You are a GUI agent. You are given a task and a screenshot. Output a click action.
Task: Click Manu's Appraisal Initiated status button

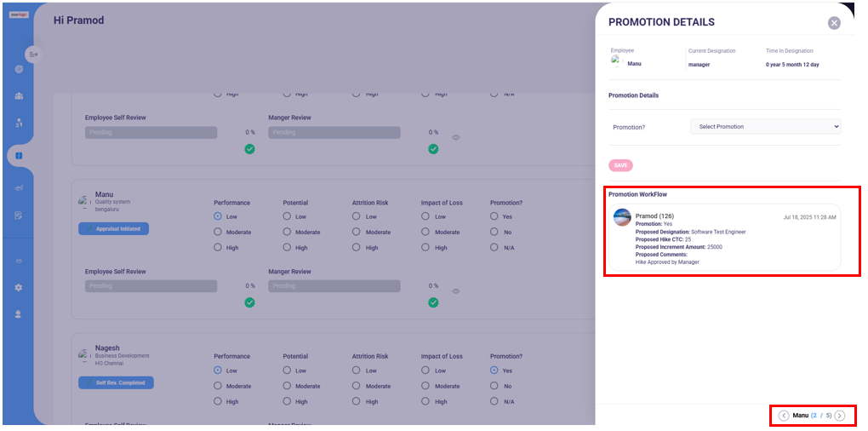click(x=113, y=229)
